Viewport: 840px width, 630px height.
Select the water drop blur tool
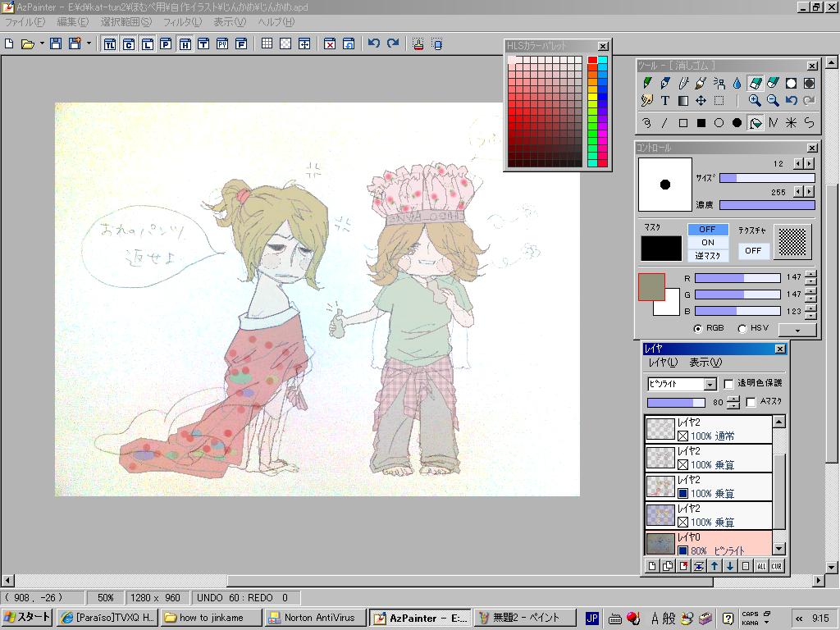click(x=737, y=83)
